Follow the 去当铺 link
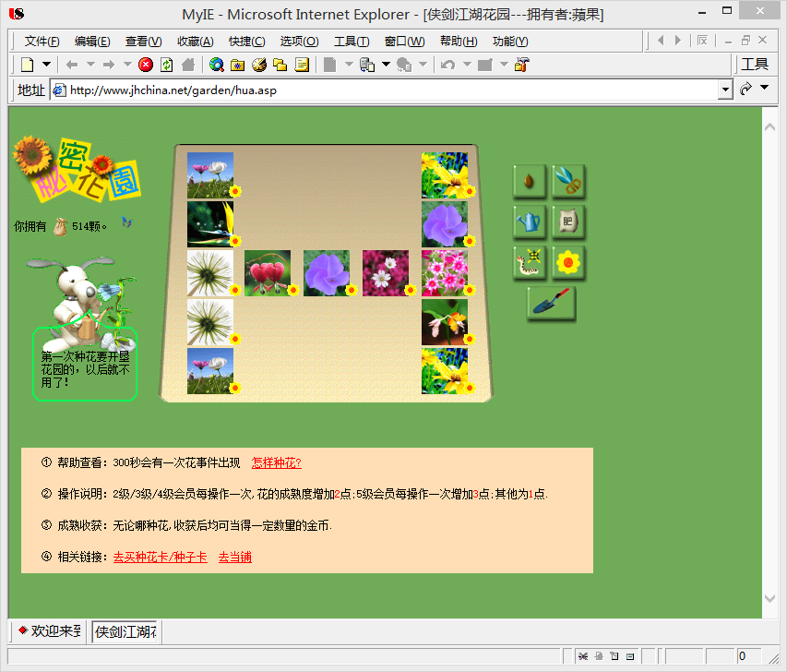The width and height of the screenshot is (787, 672). [x=235, y=557]
